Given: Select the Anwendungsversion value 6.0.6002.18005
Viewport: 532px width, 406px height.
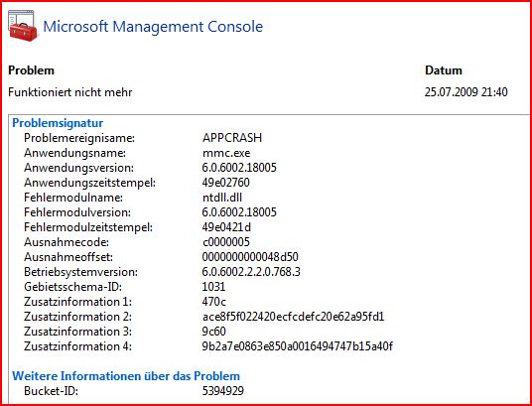Looking at the screenshot, I should (239, 168).
